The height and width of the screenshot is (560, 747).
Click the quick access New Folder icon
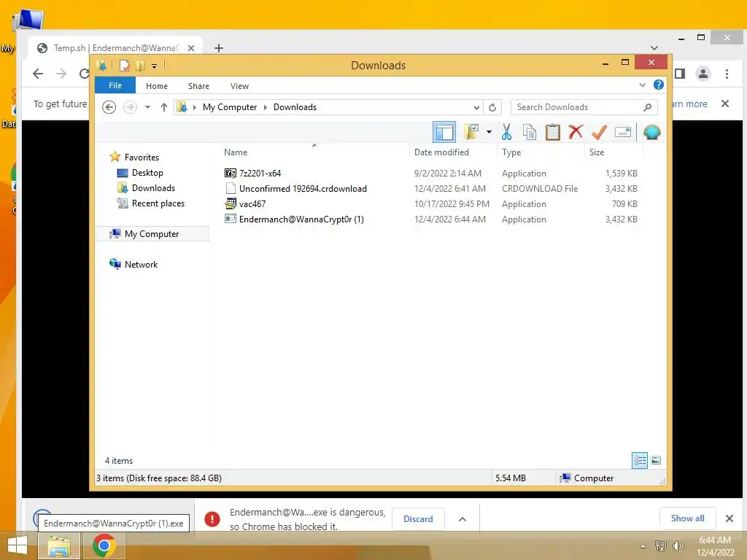[x=141, y=65]
